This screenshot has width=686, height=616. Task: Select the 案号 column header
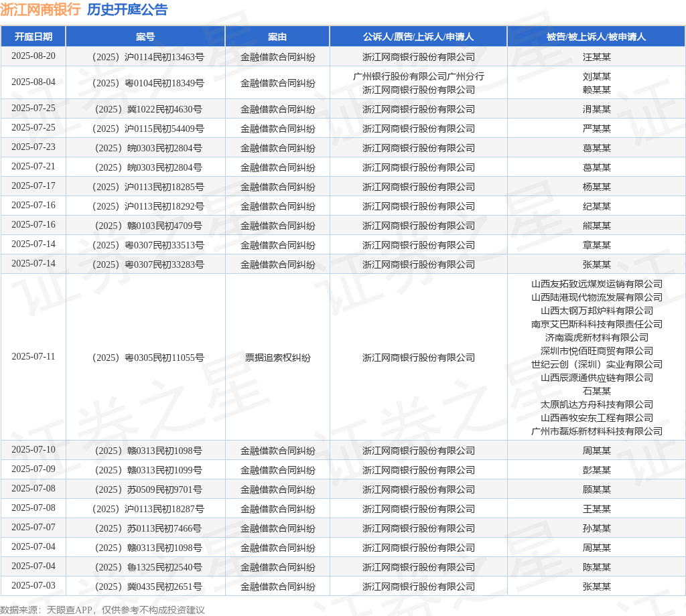[x=145, y=37]
